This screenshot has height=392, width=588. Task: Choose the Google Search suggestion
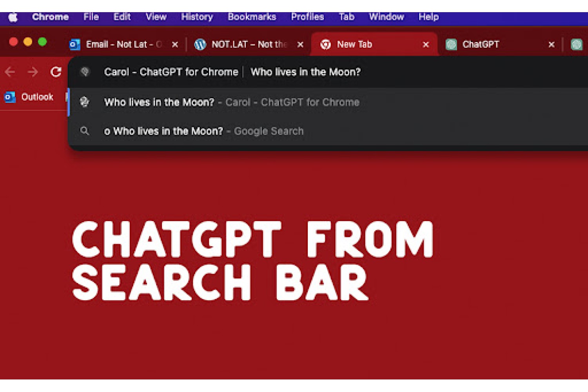(328, 131)
